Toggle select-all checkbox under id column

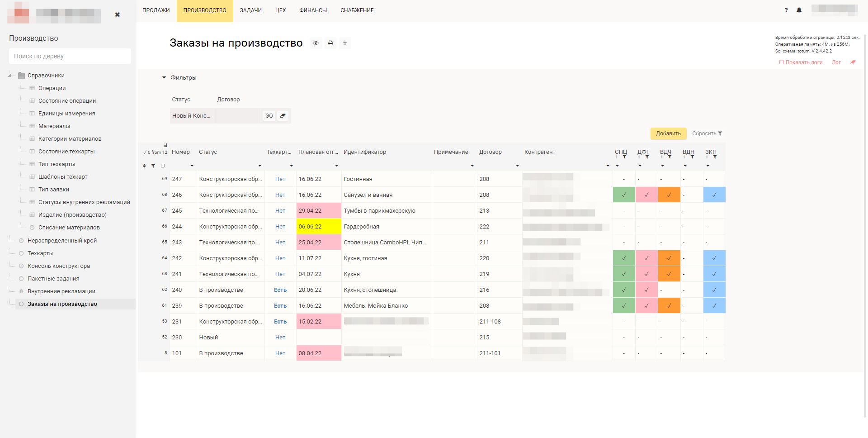click(163, 166)
